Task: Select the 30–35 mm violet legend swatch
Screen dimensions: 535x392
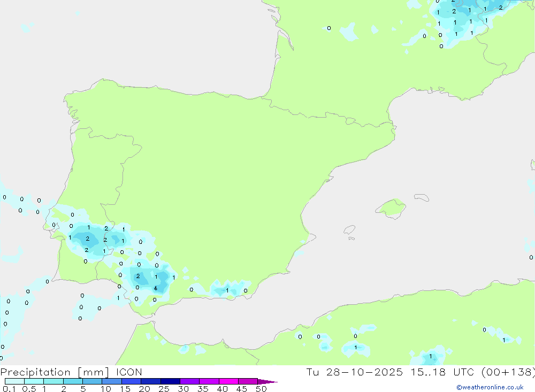Action: point(190,381)
